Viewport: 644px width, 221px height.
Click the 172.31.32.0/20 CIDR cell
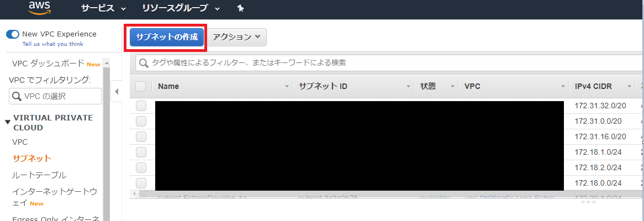[x=600, y=106]
